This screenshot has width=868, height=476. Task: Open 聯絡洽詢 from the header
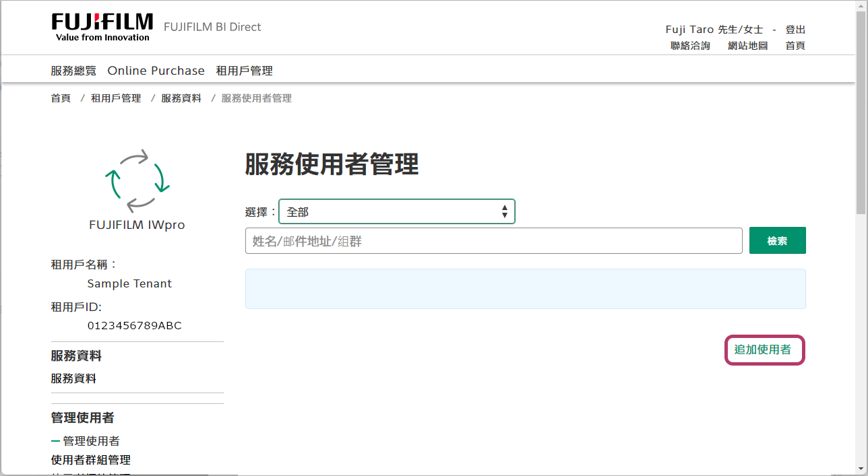(x=690, y=45)
